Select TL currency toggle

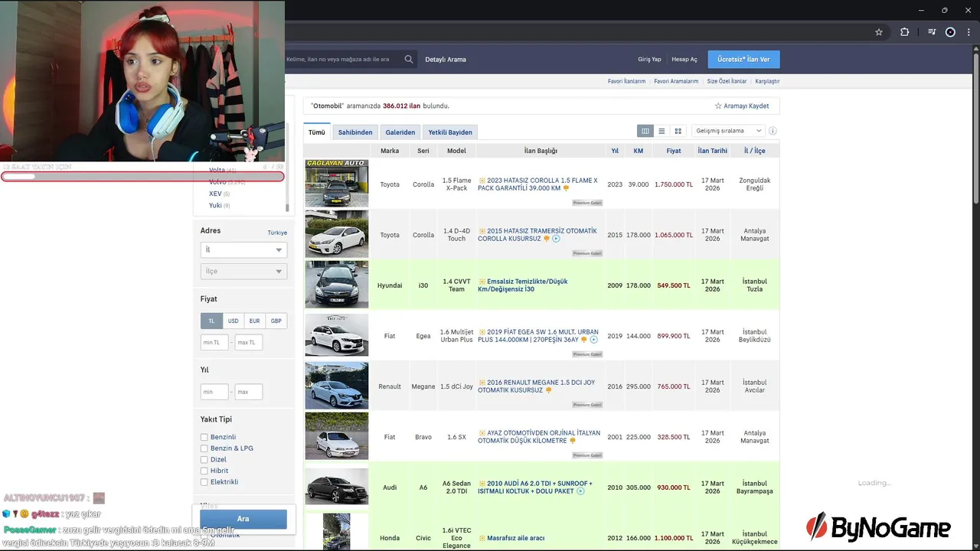(211, 321)
